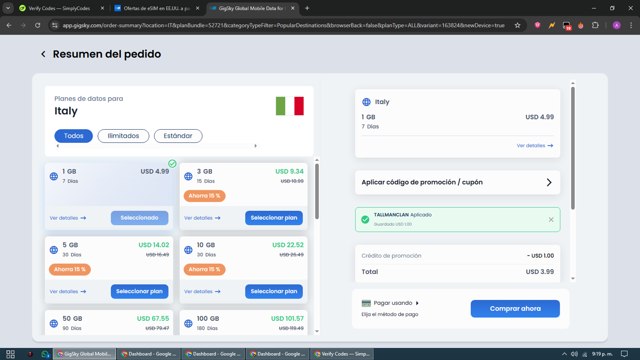Select the Ilimitados filter pill
The image size is (640, 360).
(123, 136)
